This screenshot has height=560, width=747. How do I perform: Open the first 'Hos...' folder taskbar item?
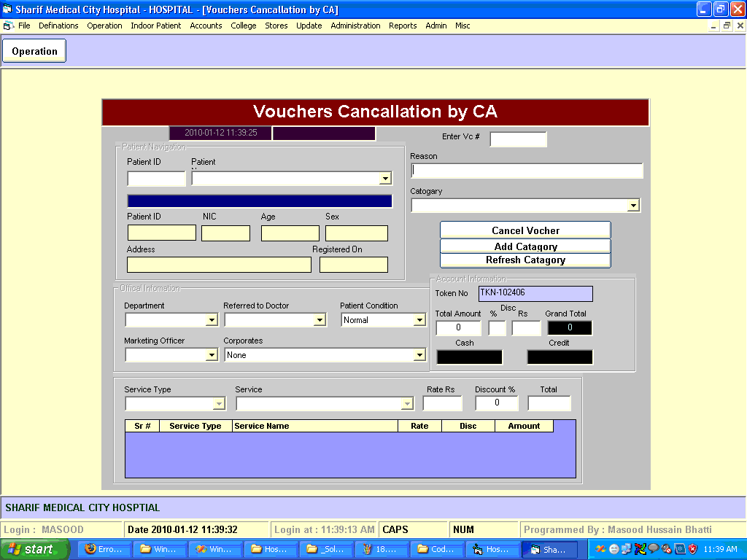270,549
